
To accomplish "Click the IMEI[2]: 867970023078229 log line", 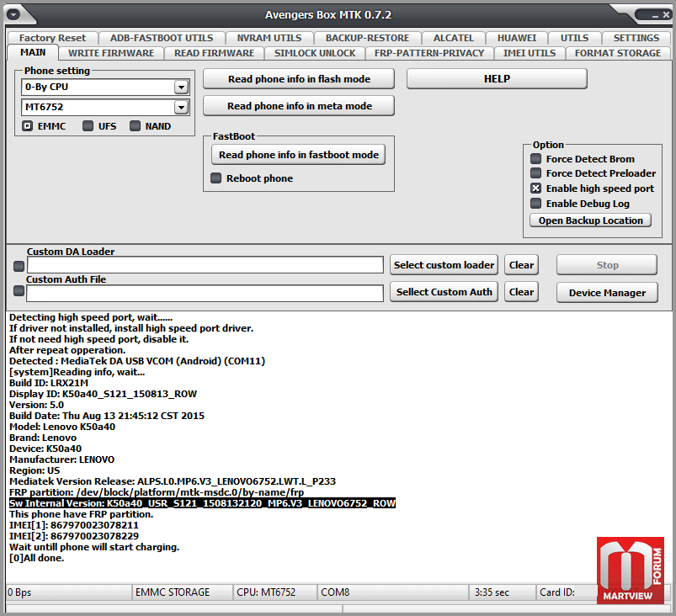I will pyautogui.click(x=74, y=536).
